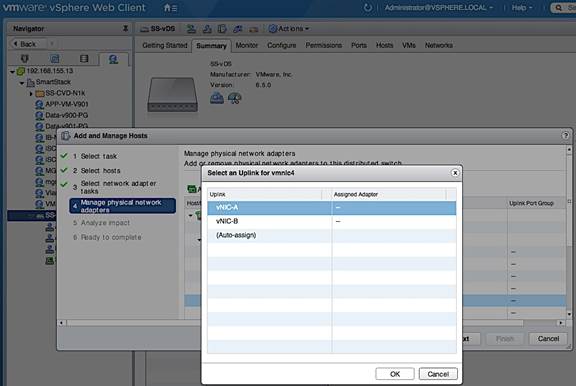Expand the SS-CVD-N1k folder
Image resolution: width=576 pixels, height=386 pixels.
[x=31, y=94]
